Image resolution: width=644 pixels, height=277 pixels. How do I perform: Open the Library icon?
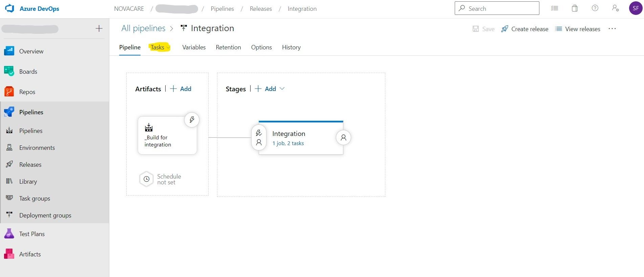coord(9,181)
